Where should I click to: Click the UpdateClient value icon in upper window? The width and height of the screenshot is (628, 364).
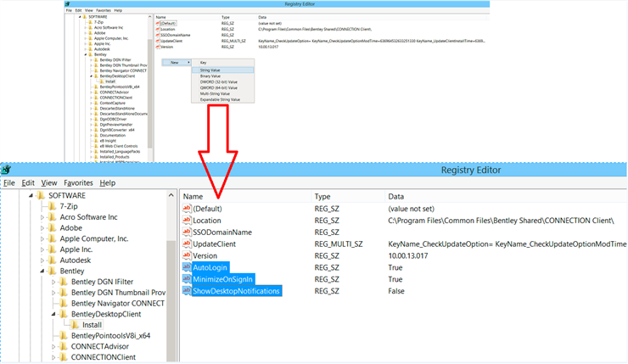158,41
